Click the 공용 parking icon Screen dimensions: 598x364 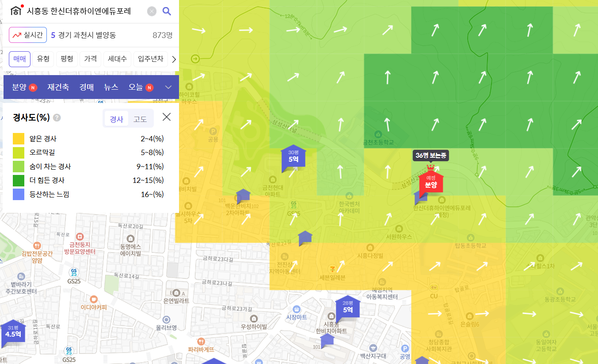tap(213, 131)
